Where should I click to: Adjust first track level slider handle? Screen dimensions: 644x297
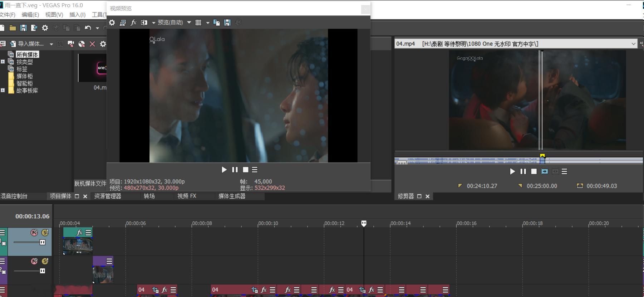(42, 242)
